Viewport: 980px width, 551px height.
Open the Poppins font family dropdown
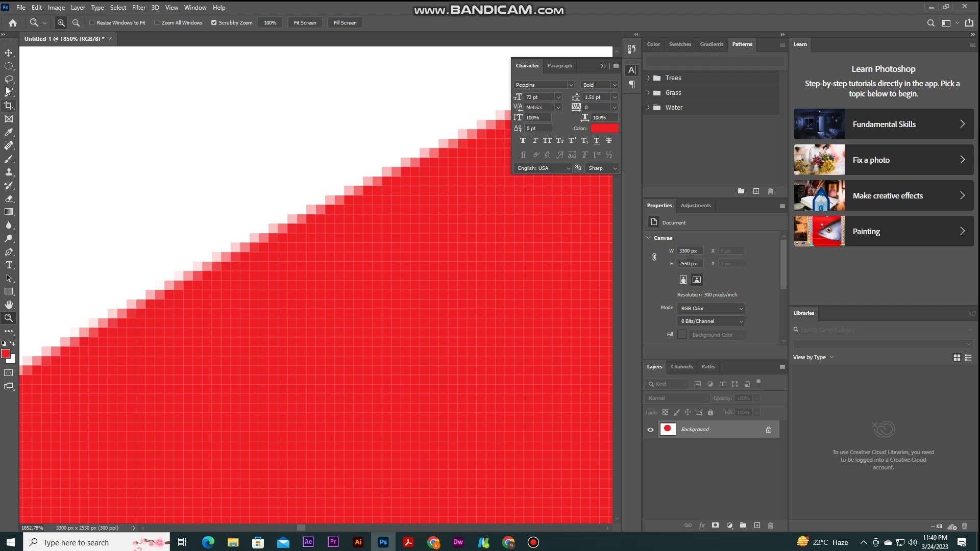(571, 85)
